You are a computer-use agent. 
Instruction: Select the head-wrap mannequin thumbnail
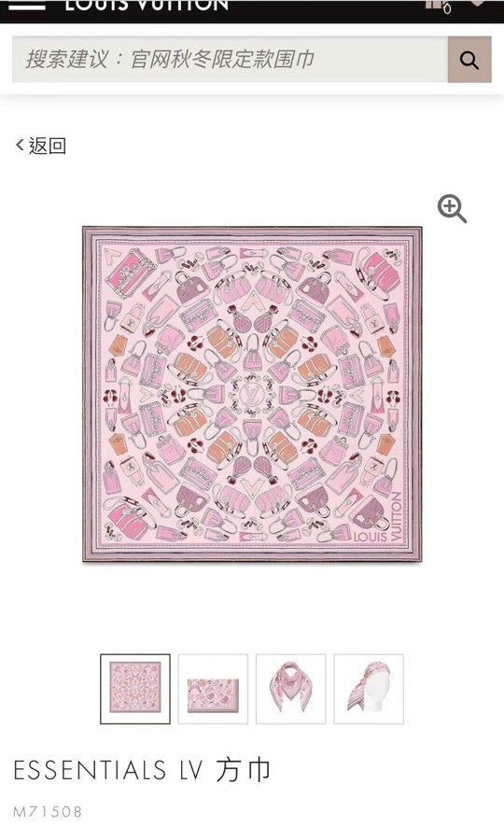(369, 689)
